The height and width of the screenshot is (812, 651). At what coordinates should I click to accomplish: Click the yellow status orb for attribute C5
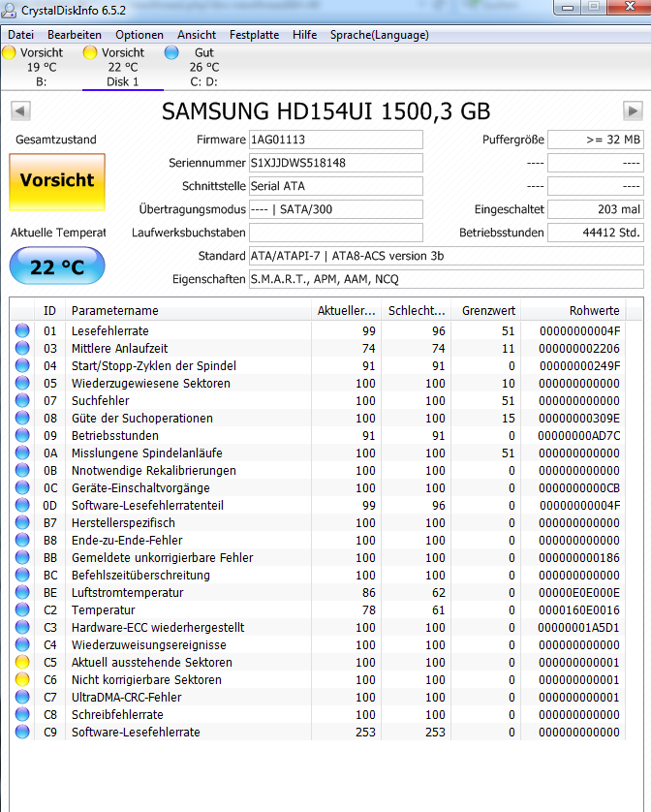click(x=22, y=662)
